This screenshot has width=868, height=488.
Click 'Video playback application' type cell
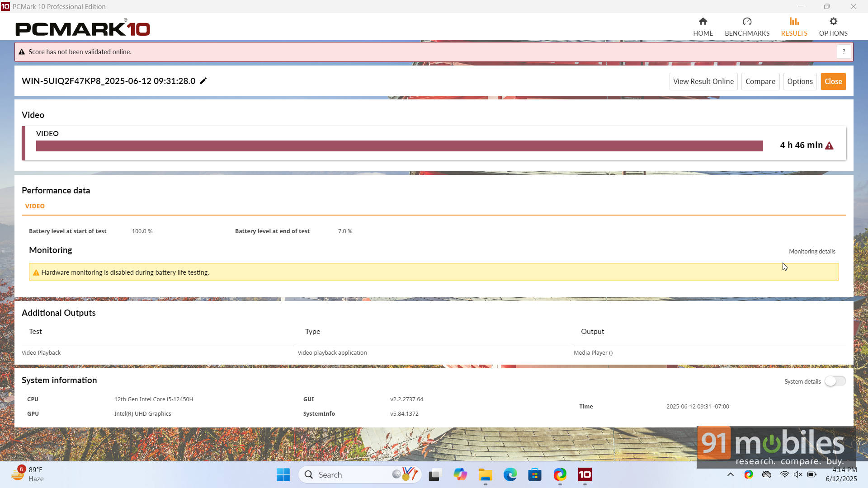[332, 352]
